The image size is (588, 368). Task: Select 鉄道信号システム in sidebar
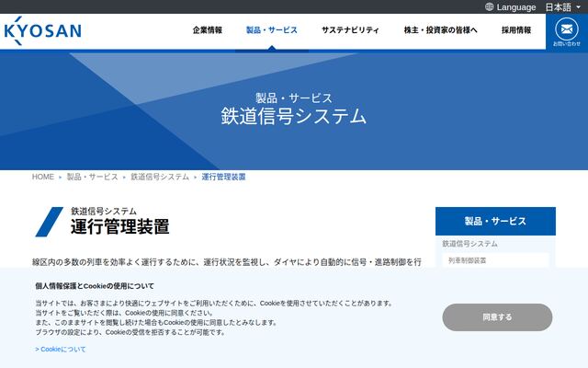[469, 244]
